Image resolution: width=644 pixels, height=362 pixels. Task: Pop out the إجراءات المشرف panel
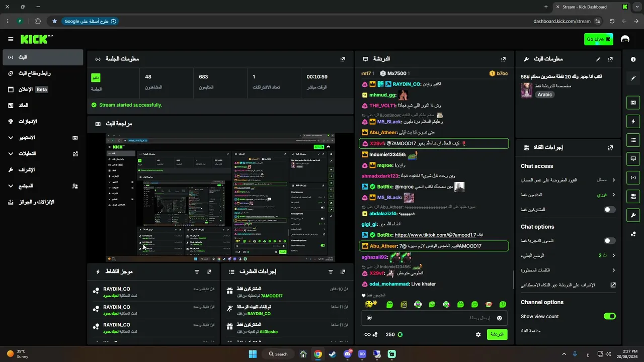tap(343, 272)
